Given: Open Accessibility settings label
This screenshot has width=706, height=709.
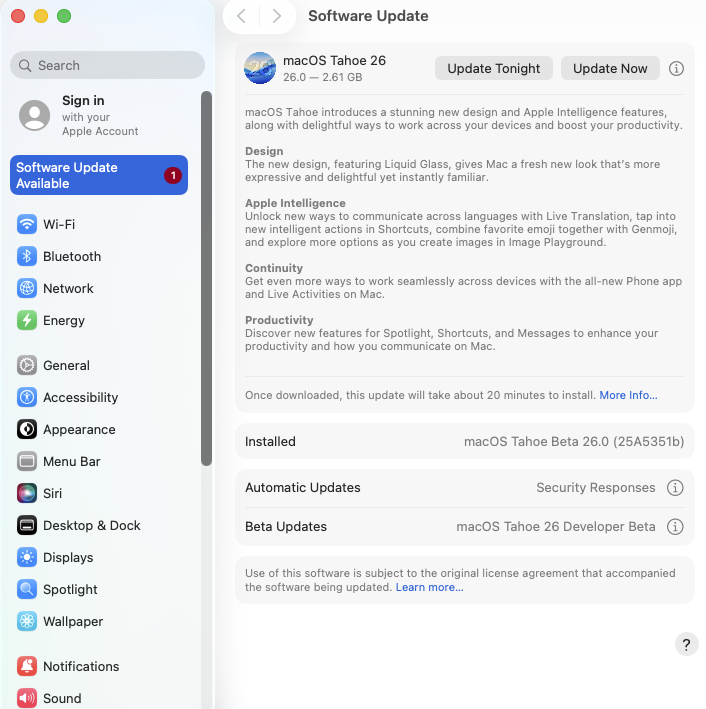Looking at the screenshot, I should click(x=81, y=397).
